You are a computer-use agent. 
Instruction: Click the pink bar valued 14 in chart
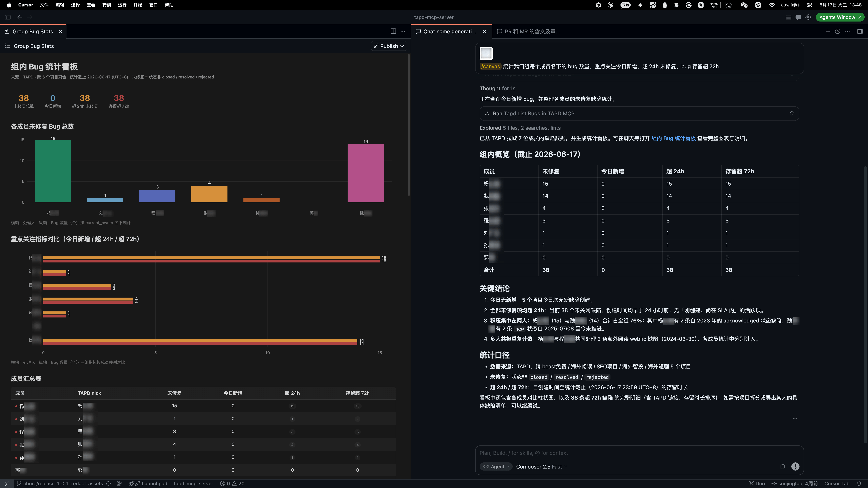(366, 173)
